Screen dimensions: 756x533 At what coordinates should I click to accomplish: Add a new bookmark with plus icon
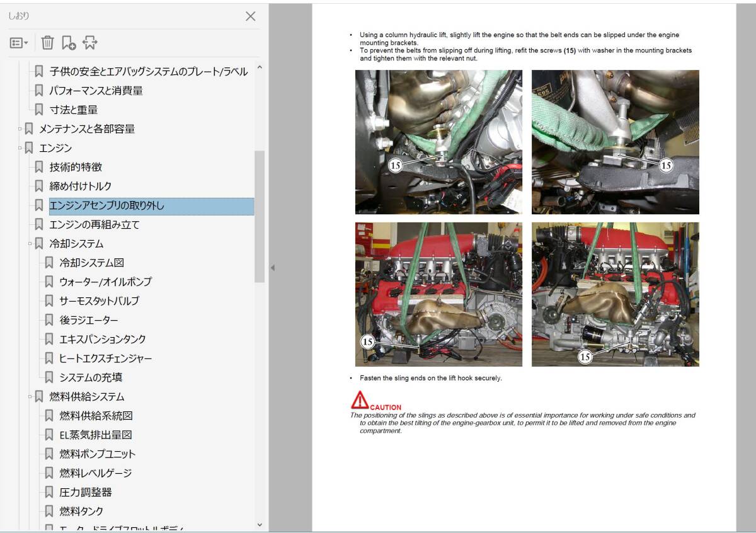point(69,43)
